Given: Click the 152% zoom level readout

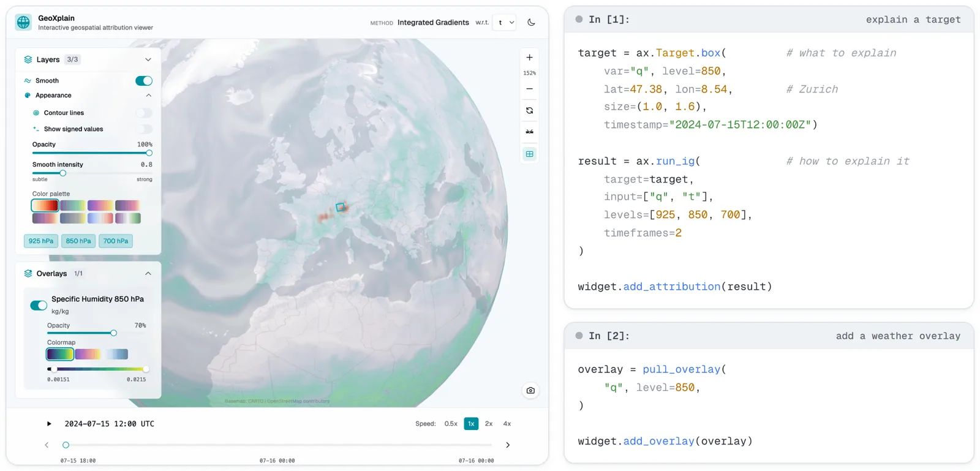Looking at the screenshot, I should point(529,73).
